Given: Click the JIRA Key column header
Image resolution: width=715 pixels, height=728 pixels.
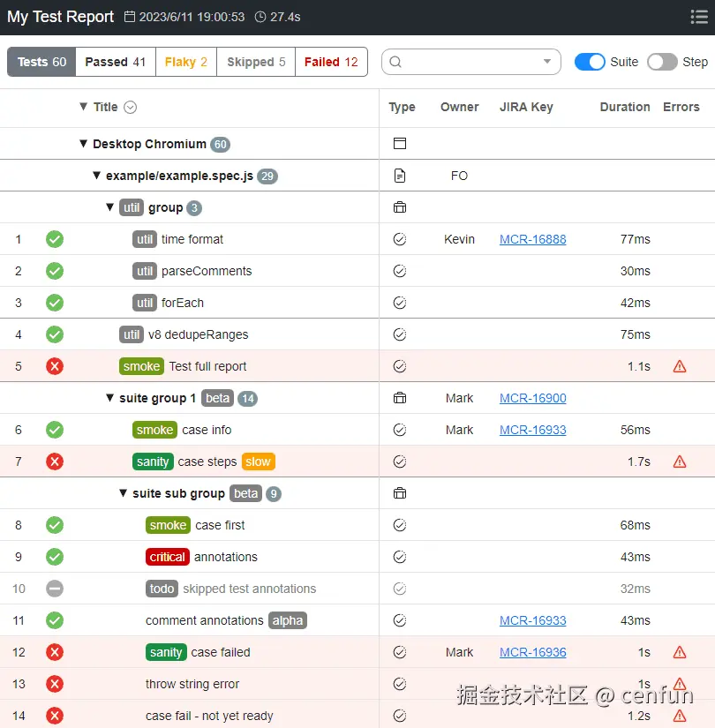Looking at the screenshot, I should pos(526,107).
